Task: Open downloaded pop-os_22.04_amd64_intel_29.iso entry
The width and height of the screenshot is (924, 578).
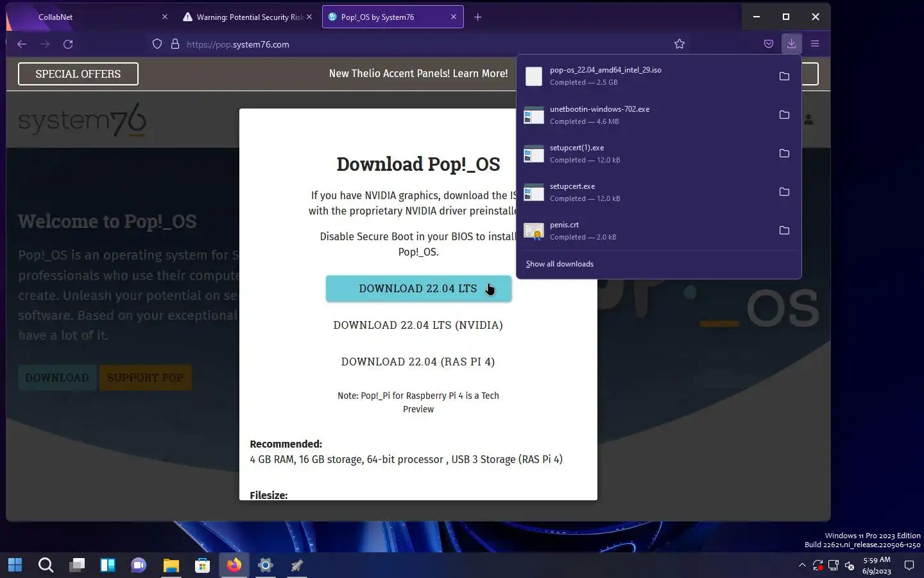Action: click(x=645, y=76)
